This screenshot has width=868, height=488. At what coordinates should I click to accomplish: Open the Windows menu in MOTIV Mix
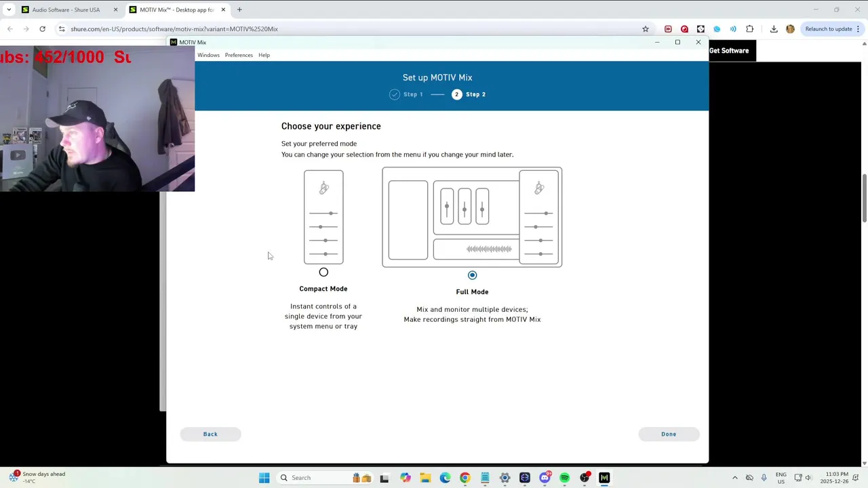[x=208, y=55]
